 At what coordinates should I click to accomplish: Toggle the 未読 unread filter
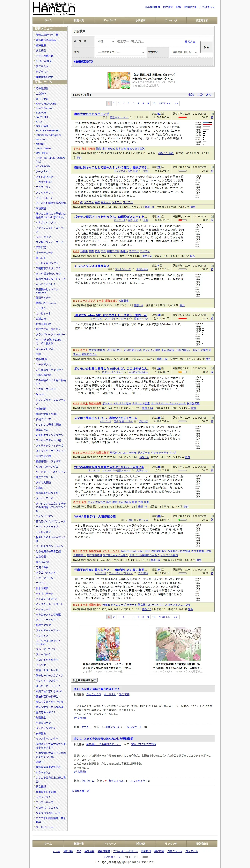[x=191, y=95]
